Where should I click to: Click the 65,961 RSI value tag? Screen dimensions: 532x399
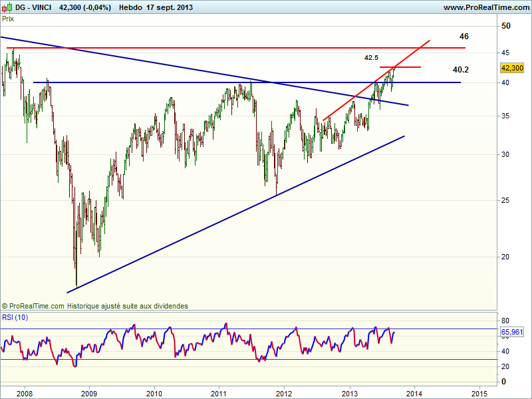point(512,331)
